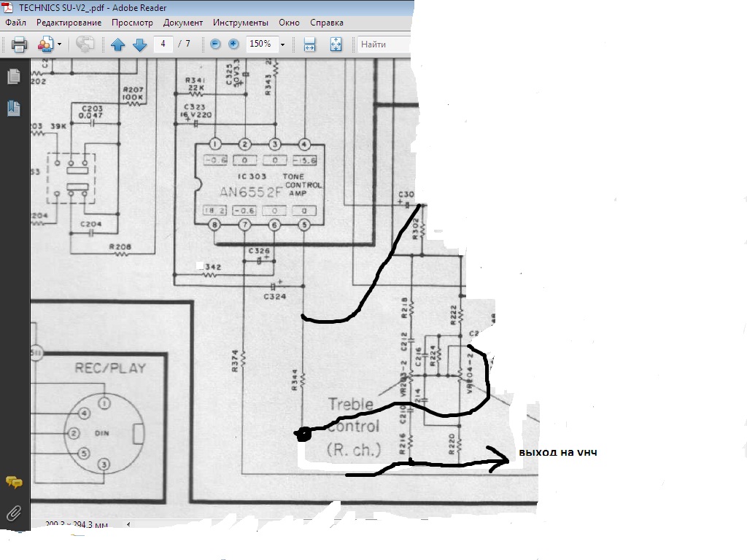Click the zoom value field showing 150%
The width and height of the screenshot is (747, 560).
(x=260, y=44)
